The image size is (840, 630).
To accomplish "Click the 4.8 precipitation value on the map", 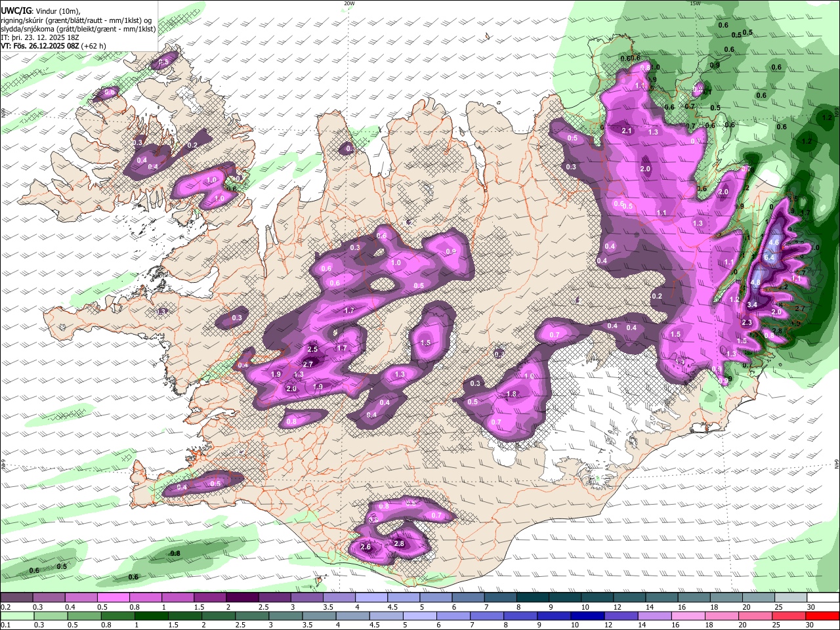I will 755,283.
